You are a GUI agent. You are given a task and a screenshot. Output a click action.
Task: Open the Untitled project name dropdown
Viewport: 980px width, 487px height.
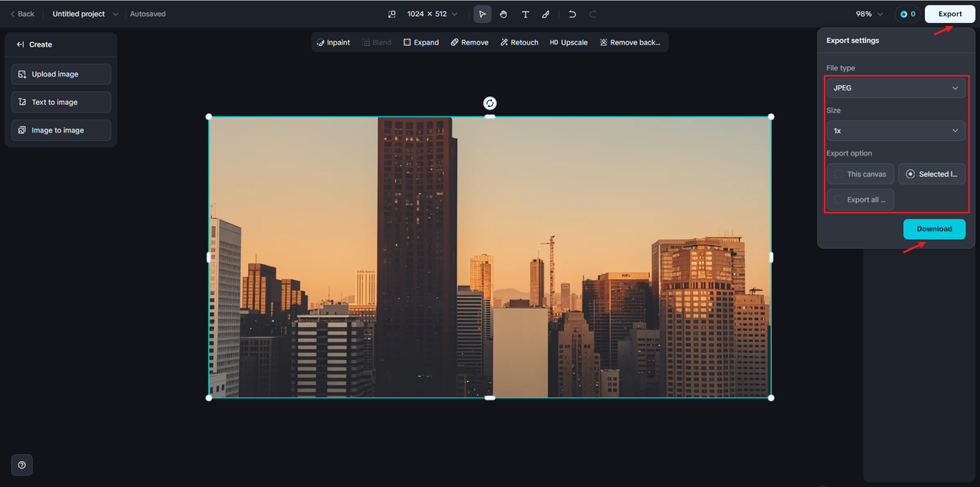[x=85, y=14]
